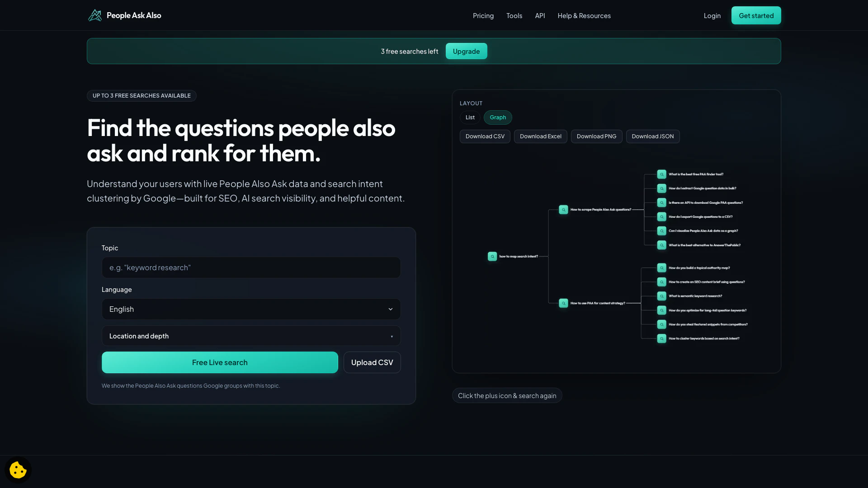The width and height of the screenshot is (868, 488).
Task: Click search icon for 'How to cluster keywords based on search intent?'
Action: [x=661, y=338]
